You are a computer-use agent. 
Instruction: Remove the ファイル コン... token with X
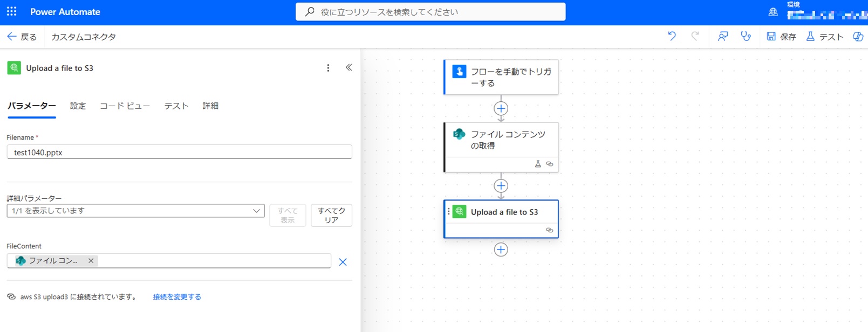coord(91,261)
